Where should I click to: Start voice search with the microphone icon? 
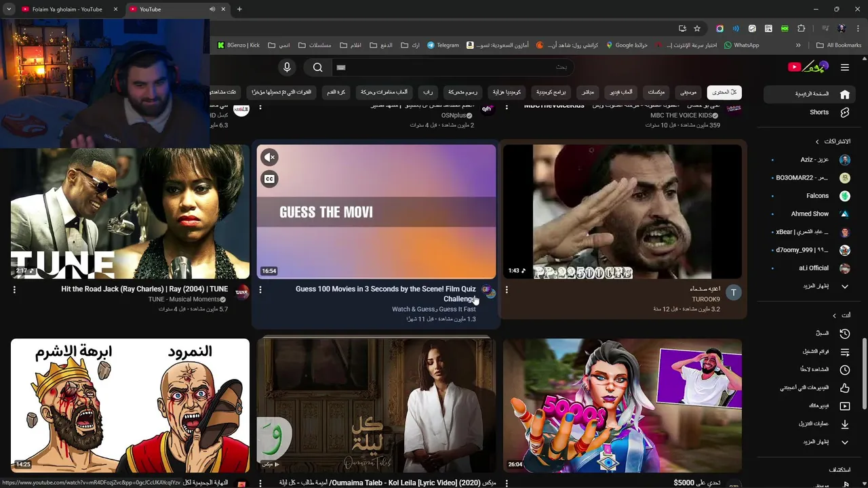tap(287, 67)
